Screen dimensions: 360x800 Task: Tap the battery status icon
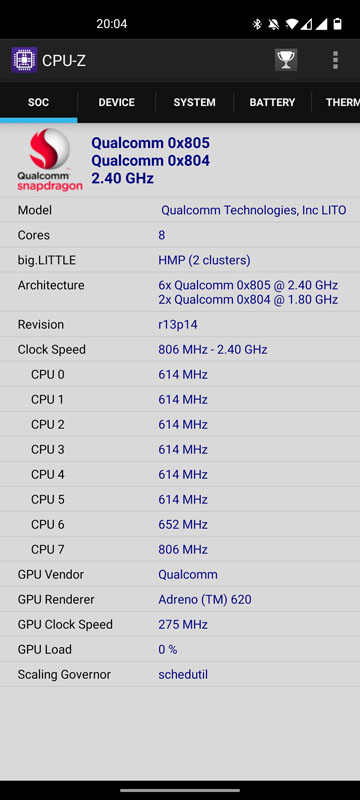tap(338, 24)
